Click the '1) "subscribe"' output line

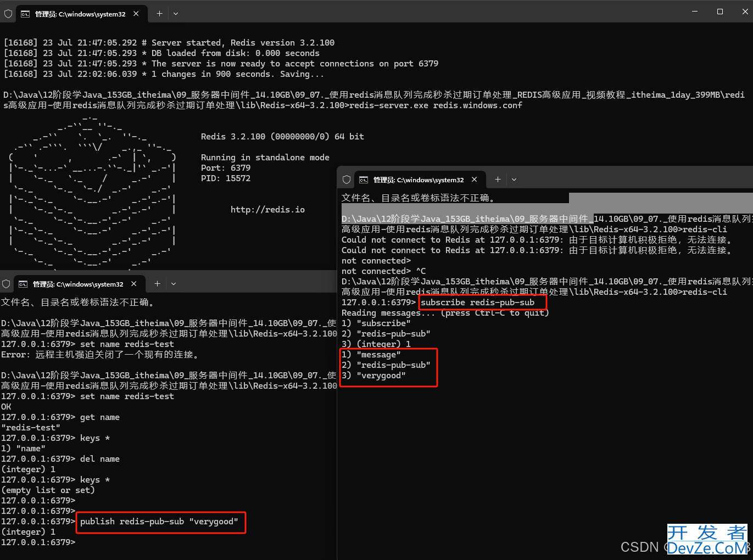click(376, 323)
